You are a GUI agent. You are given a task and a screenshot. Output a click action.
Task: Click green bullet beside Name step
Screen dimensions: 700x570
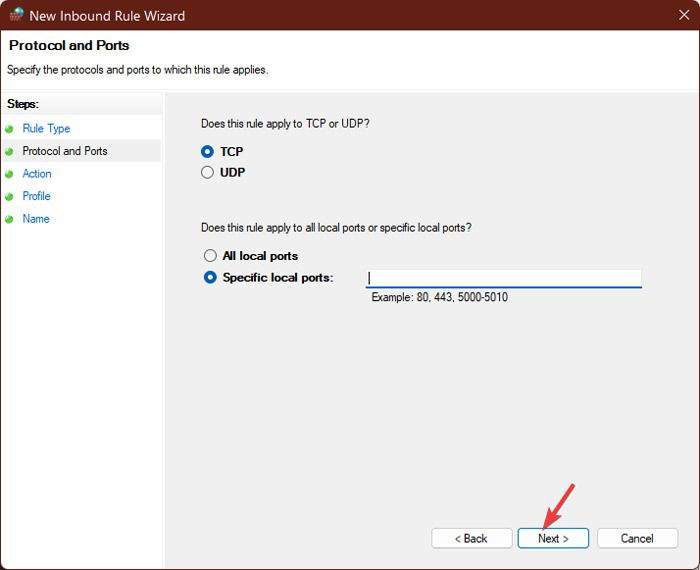pyautogui.click(x=9, y=219)
